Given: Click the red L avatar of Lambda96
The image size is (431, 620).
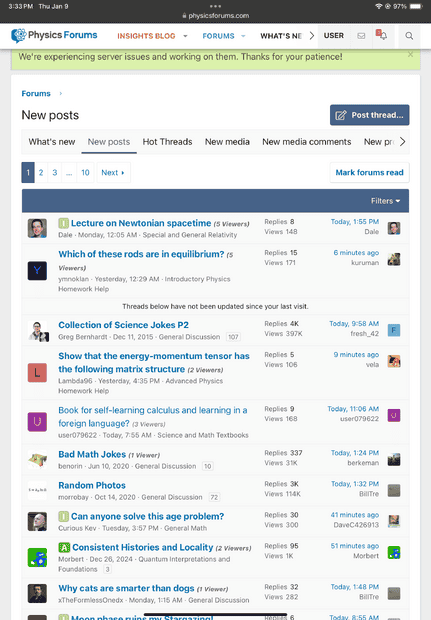Looking at the screenshot, I should 37,373.
